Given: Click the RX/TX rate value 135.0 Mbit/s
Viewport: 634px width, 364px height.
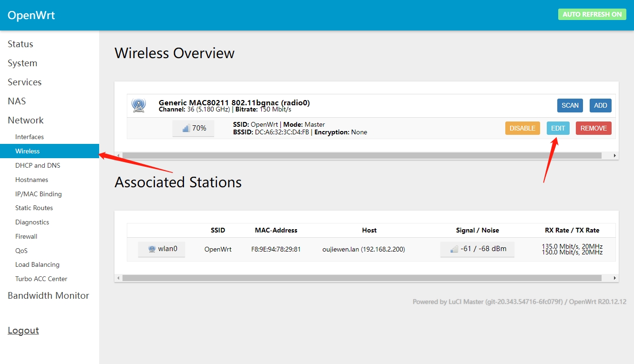Looking at the screenshot, I should (572, 246).
